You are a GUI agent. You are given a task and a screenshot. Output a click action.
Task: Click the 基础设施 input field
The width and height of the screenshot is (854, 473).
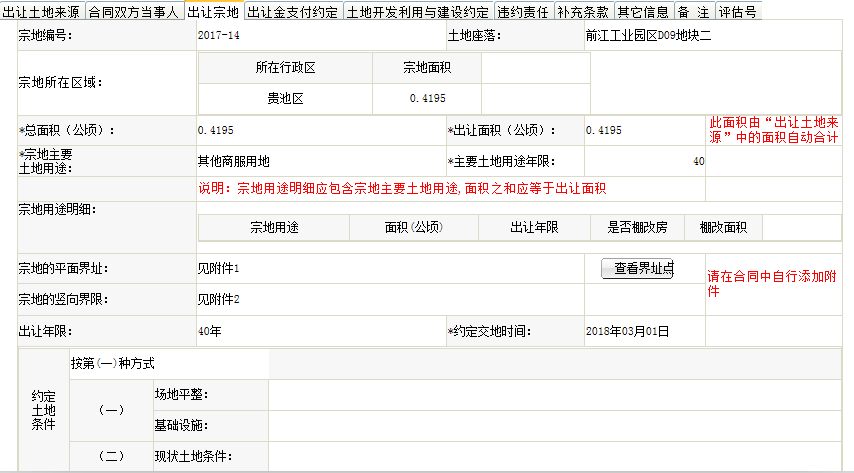click(x=555, y=426)
